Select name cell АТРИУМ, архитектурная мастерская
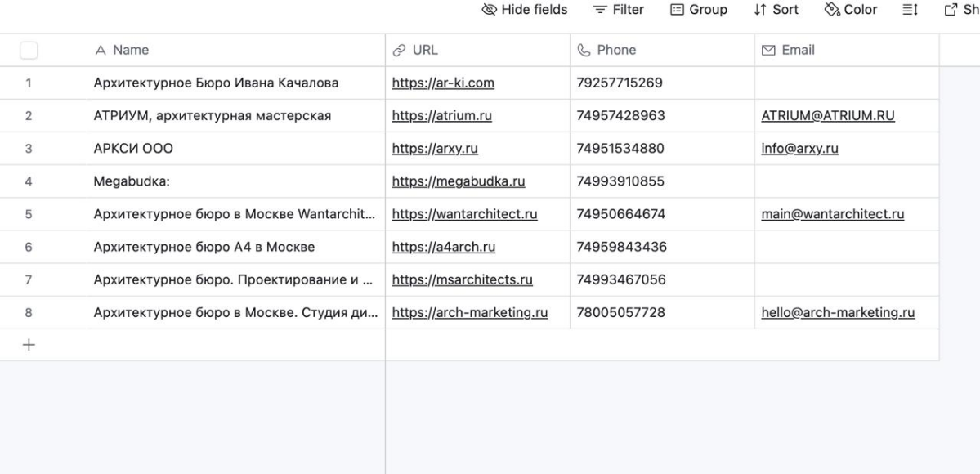The image size is (980, 474). pyautogui.click(x=237, y=116)
